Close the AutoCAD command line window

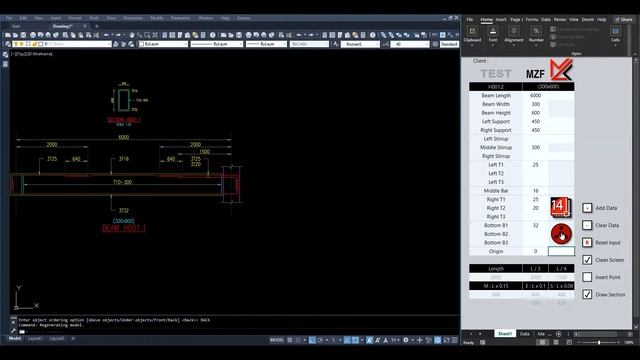click(x=13, y=322)
